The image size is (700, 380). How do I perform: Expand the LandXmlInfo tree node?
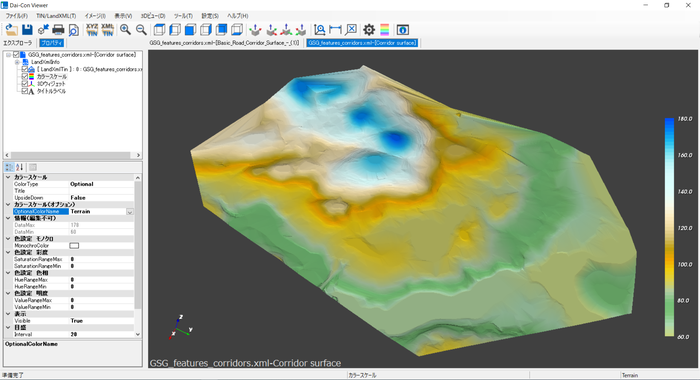[17, 62]
